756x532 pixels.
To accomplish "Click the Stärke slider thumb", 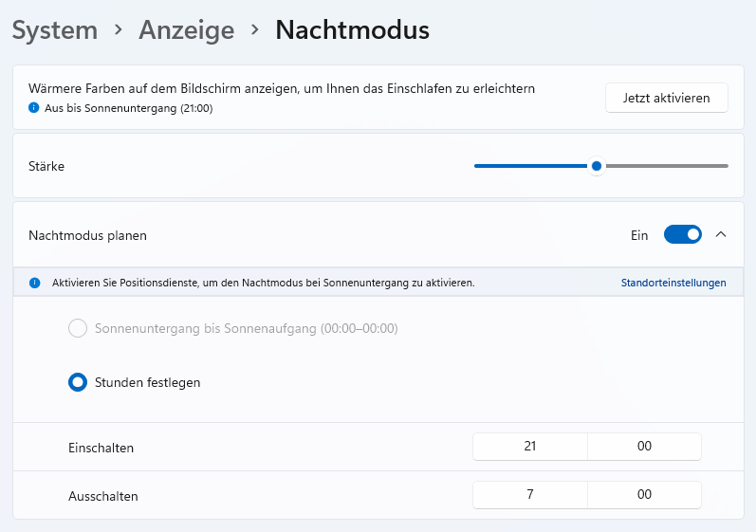I will tap(597, 166).
